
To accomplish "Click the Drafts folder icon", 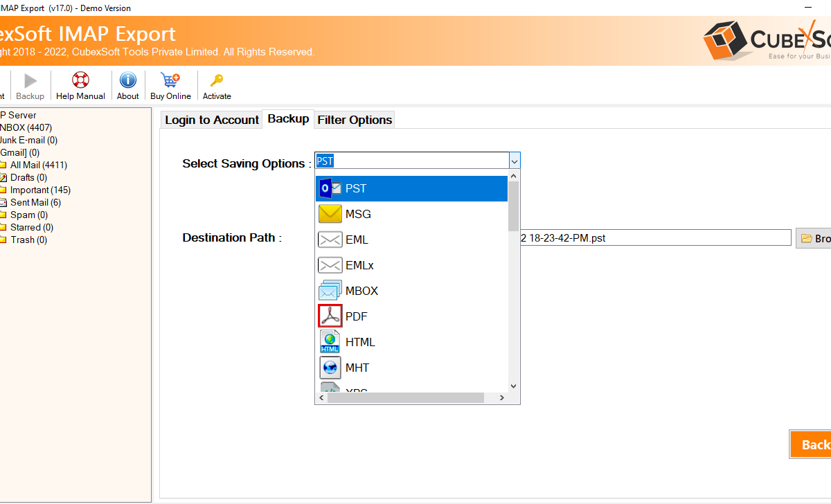I will click(3, 177).
